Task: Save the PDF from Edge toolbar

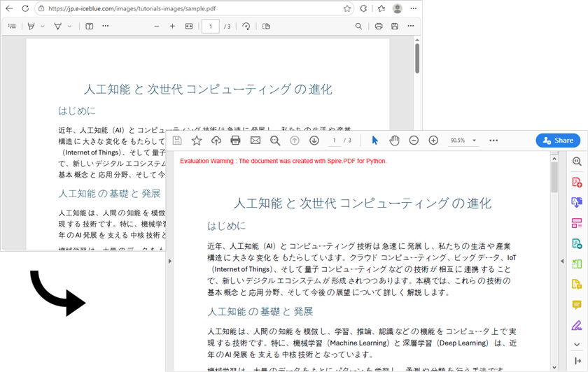Action: 395,27
